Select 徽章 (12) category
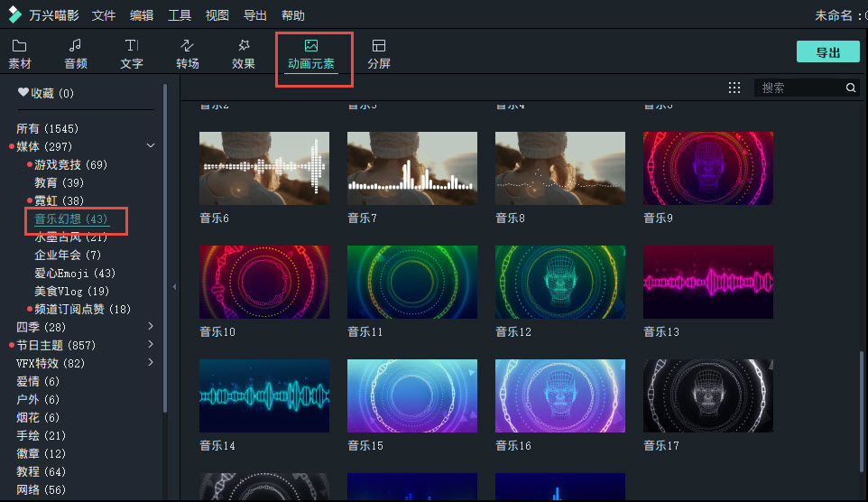Screen dimensions: 868x502 pos(41,454)
